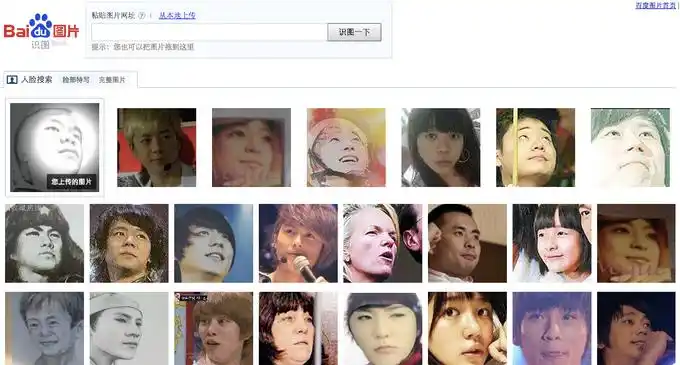Open the thumbnail showing a silver microphone
Screen dimensions: 680x365
pos(298,243)
